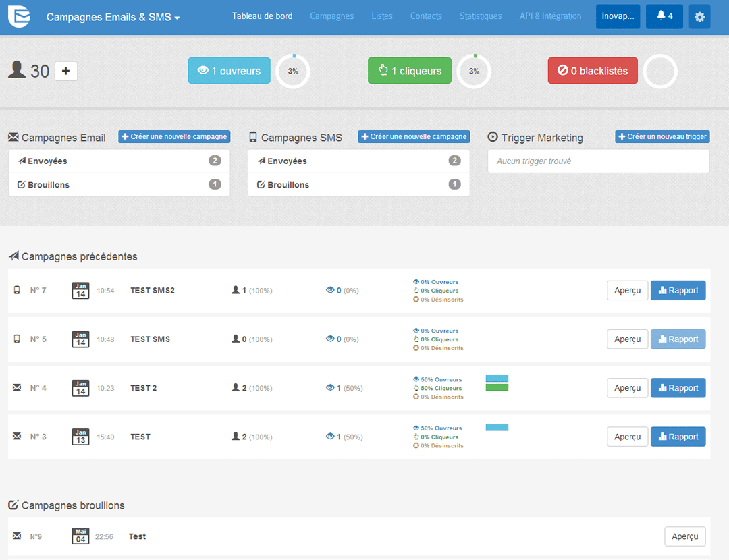Open the Inovap... account menu
The width and height of the screenshot is (729, 560).
click(618, 17)
